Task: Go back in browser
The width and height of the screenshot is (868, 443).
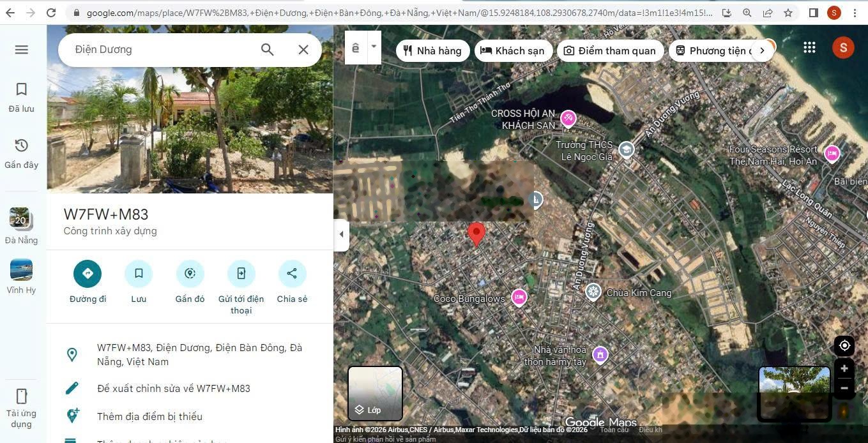Action: coord(10,13)
